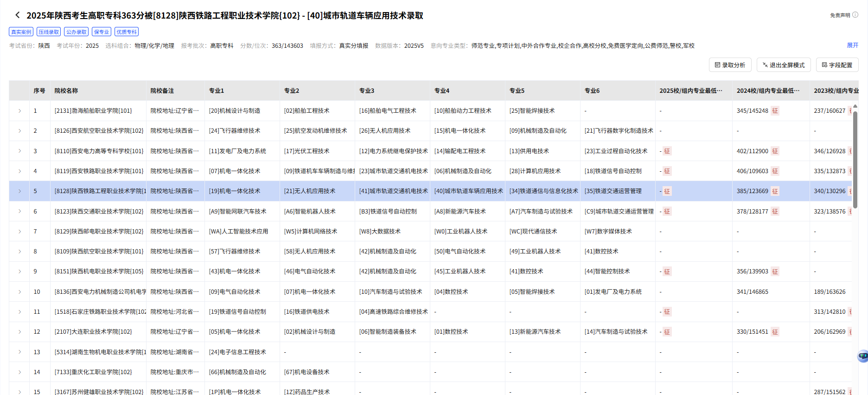The image size is (868, 395).
Task: Click the 征 badge next to 356/139903
Action: coord(775,272)
